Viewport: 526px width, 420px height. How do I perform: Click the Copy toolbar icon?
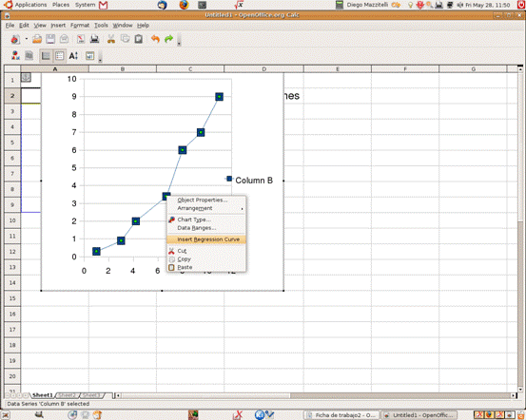pos(126,39)
